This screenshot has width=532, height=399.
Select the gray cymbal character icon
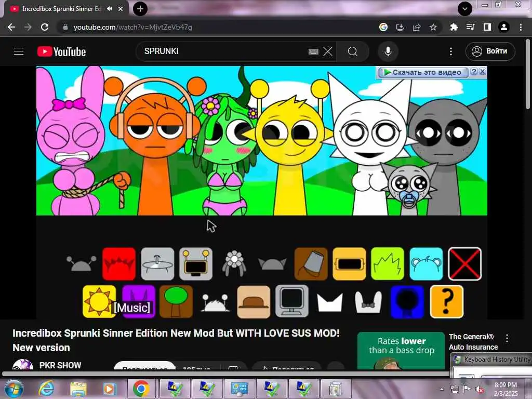(157, 264)
